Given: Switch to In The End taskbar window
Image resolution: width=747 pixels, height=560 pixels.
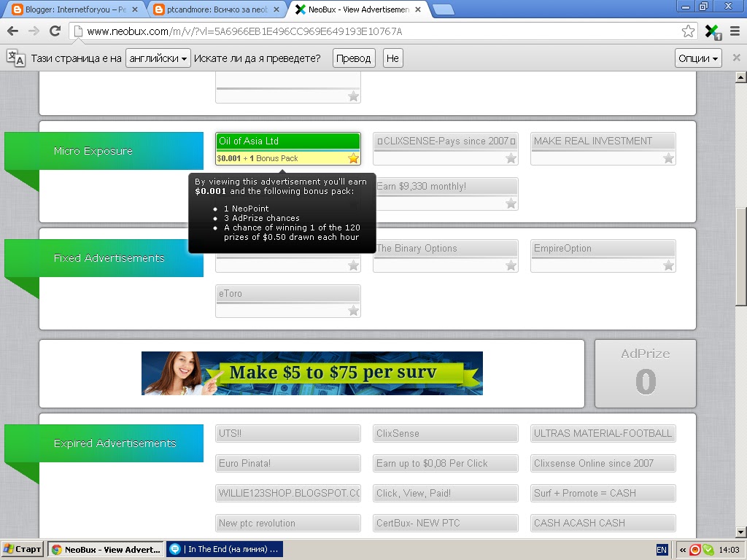Looking at the screenshot, I should click(225, 550).
